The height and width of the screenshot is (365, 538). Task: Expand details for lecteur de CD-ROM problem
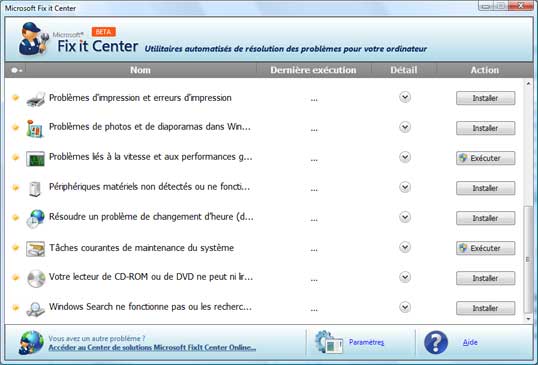[x=405, y=277]
